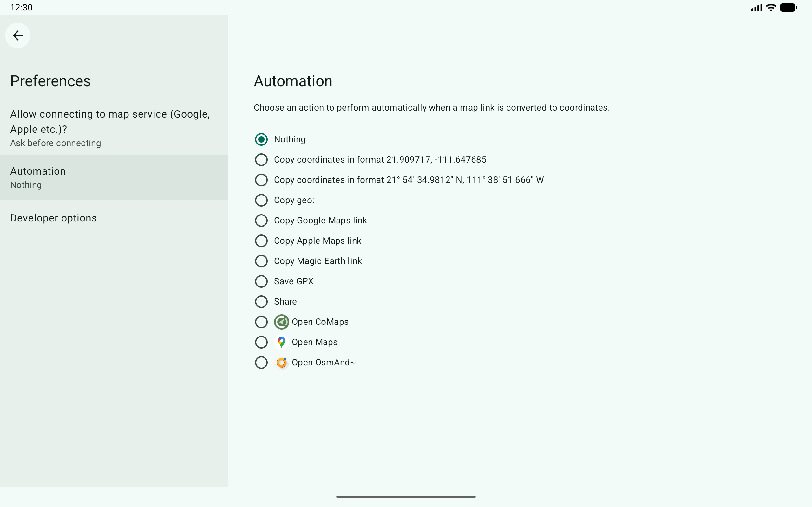Viewport: 812px width, 507px height.
Task: Go back using the arrow button
Action: coord(17,35)
